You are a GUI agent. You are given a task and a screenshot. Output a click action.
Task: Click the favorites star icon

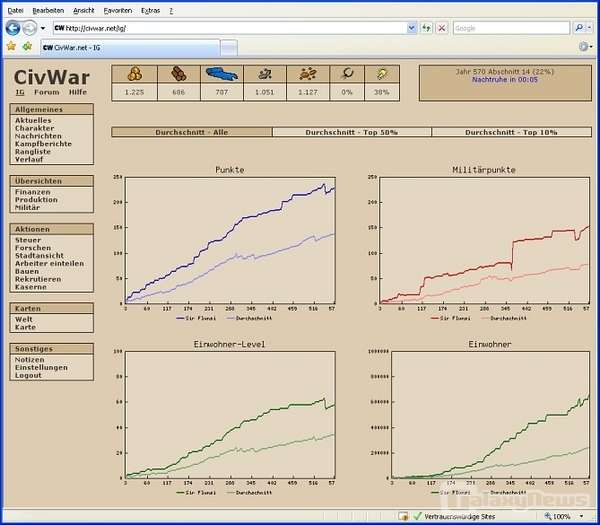tap(11, 46)
